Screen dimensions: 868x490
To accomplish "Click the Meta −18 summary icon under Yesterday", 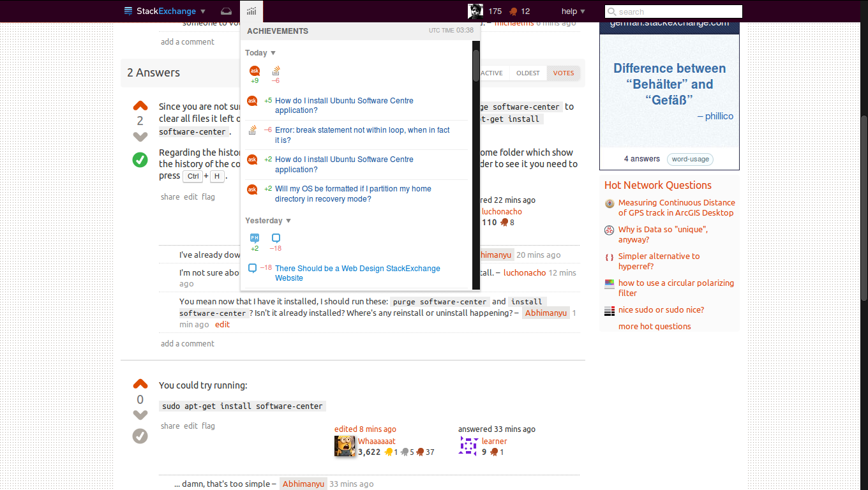I will pos(276,242).
